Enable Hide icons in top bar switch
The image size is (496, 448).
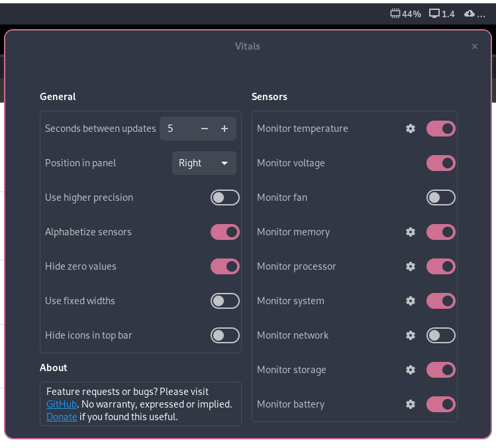(225, 335)
